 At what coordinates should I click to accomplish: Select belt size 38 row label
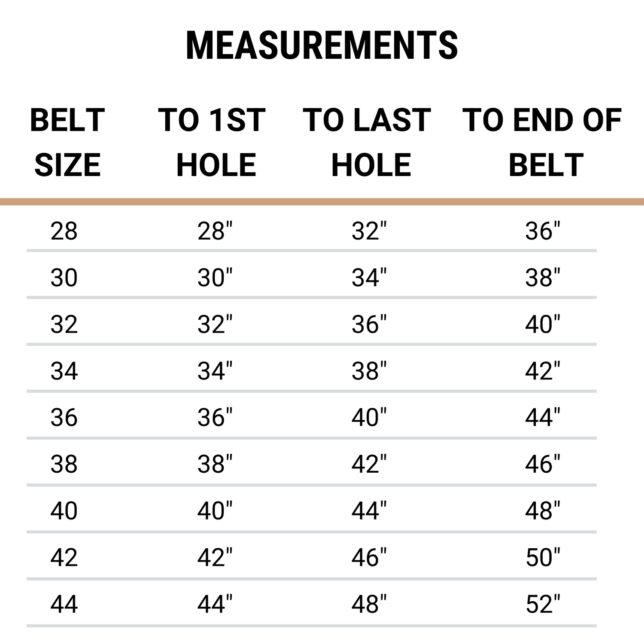pos(64,465)
